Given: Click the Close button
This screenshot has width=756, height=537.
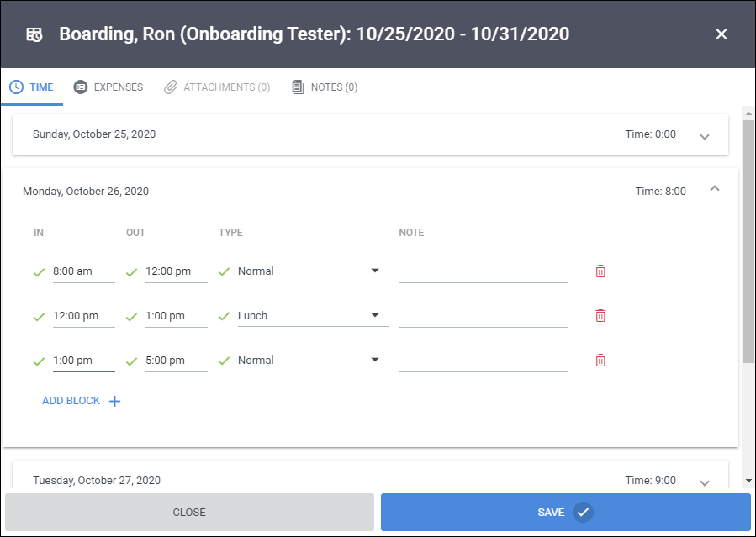Looking at the screenshot, I should coord(189,512).
